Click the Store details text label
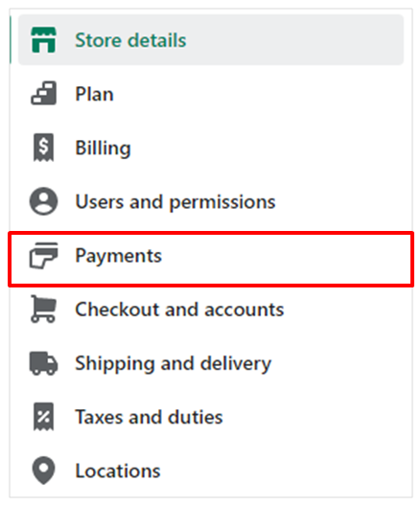Image resolution: width=420 pixels, height=505 pixels. (130, 40)
